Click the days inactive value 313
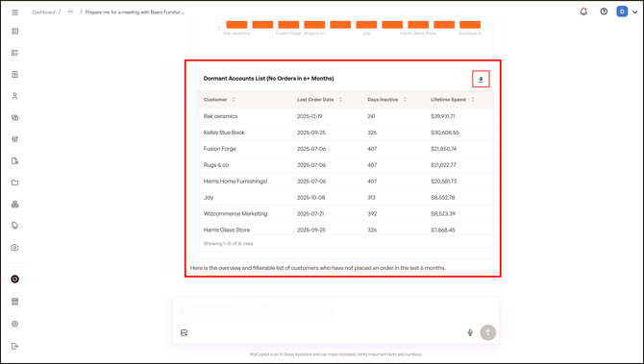 tap(371, 198)
